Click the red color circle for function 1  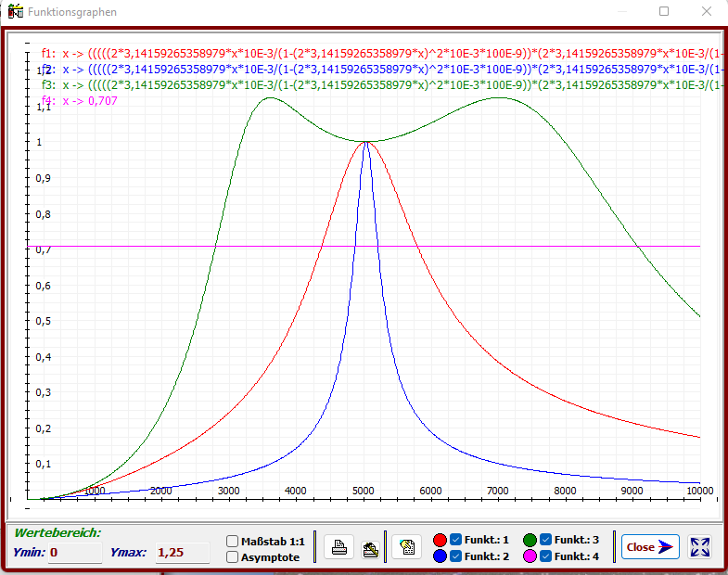tap(441, 540)
